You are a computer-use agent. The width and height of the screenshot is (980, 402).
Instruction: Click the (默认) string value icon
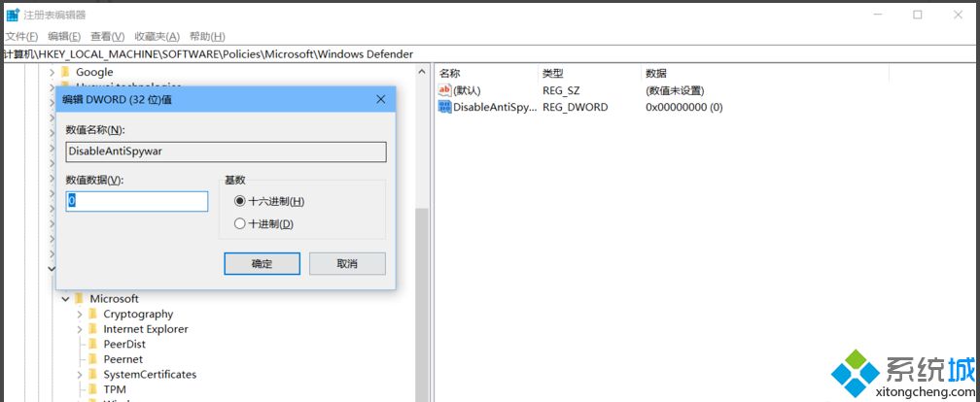444,90
